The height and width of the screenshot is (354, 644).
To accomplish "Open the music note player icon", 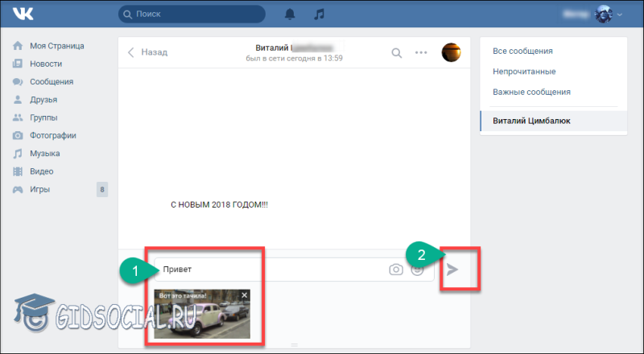I will pos(319,14).
